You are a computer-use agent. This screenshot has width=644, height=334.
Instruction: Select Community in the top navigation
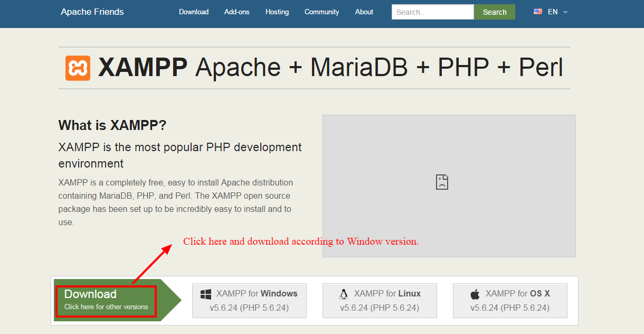coord(321,12)
